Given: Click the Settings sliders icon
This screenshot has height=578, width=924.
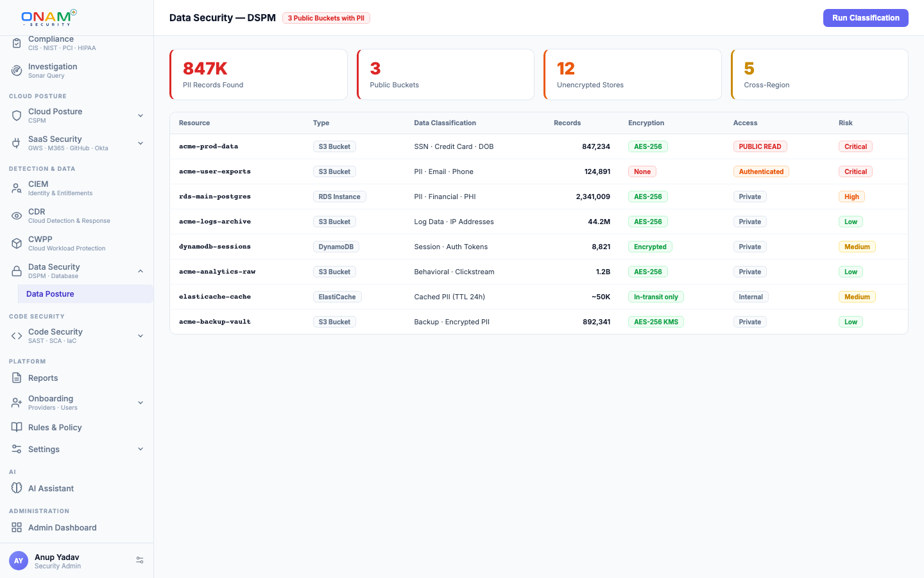Looking at the screenshot, I should pyautogui.click(x=17, y=449).
